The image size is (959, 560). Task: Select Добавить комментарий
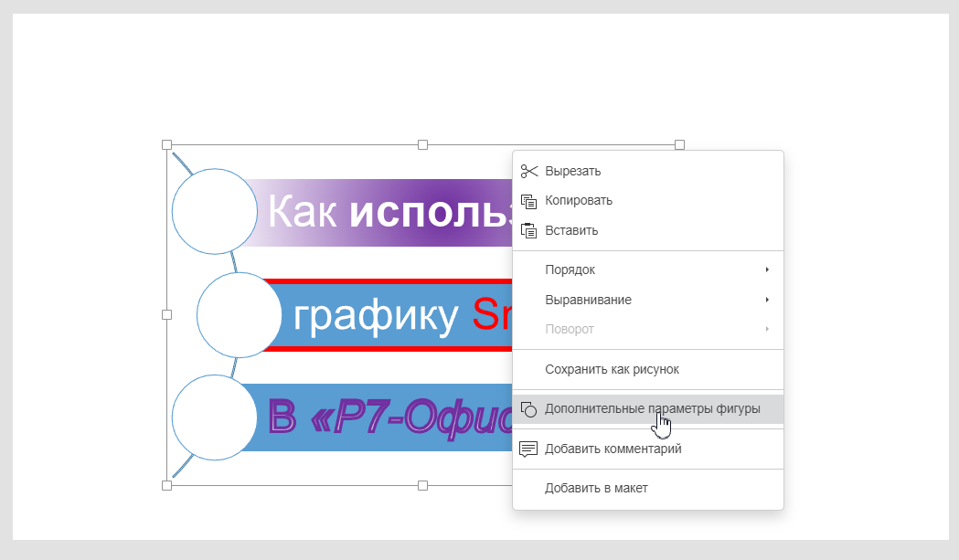[647, 449]
